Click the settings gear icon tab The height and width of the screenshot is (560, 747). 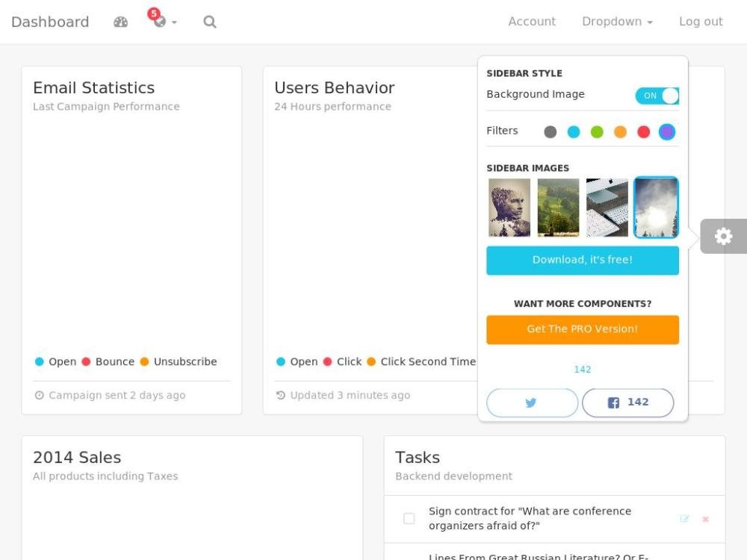point(723,237)
